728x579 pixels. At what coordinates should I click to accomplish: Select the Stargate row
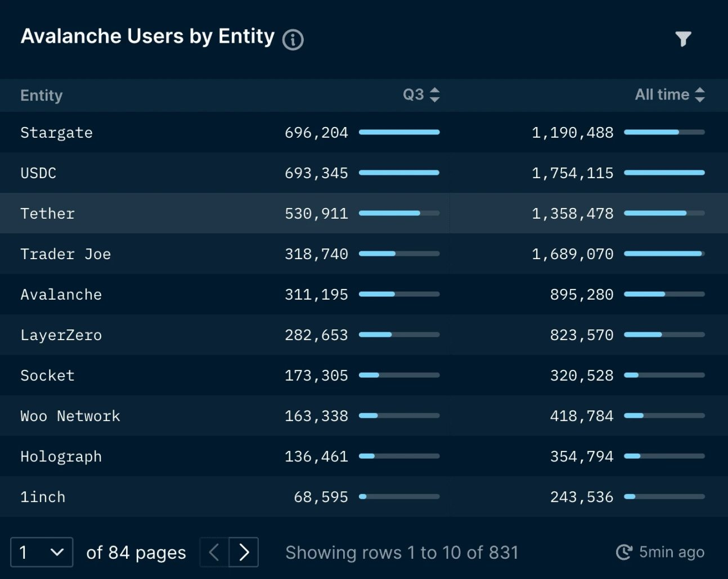click(x=364, y=132)
